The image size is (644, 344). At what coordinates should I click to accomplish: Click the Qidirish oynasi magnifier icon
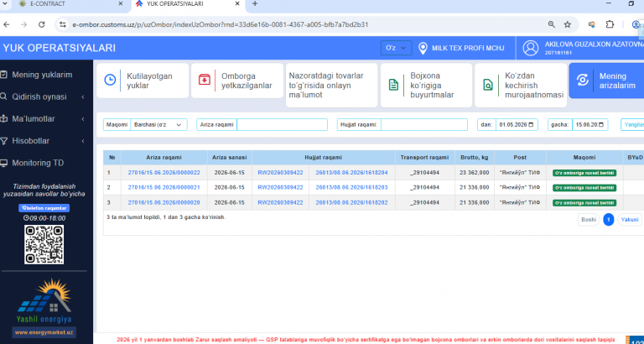pos(3,96)
